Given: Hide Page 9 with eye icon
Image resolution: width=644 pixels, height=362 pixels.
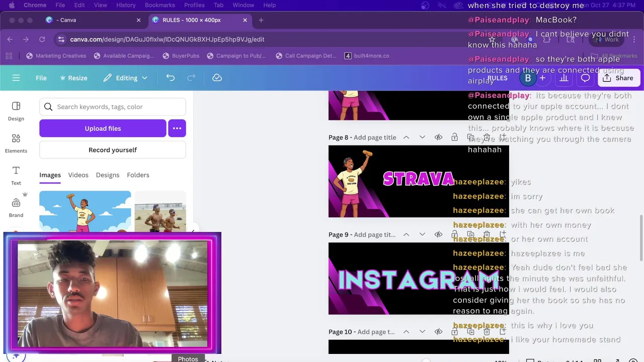Looking at the screenshot, I should (x=438, y=234).
